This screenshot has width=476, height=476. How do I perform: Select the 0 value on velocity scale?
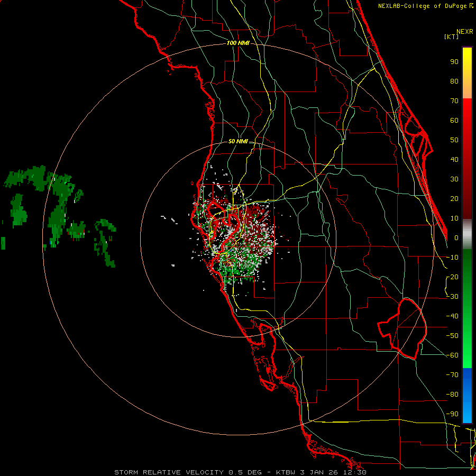point(456,237)
